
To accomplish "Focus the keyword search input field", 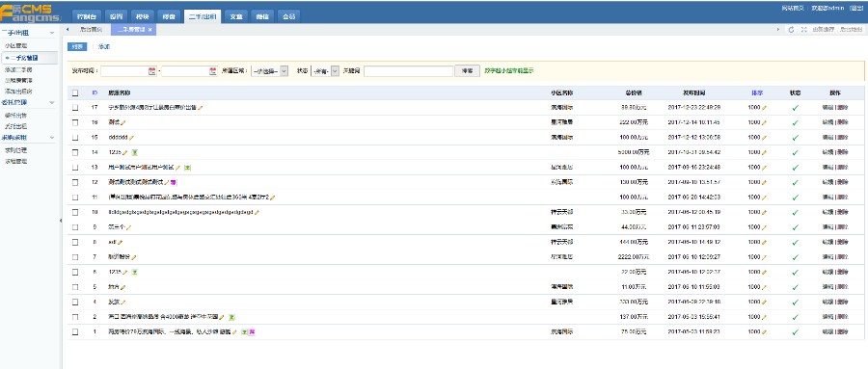I will coord(409,71).
